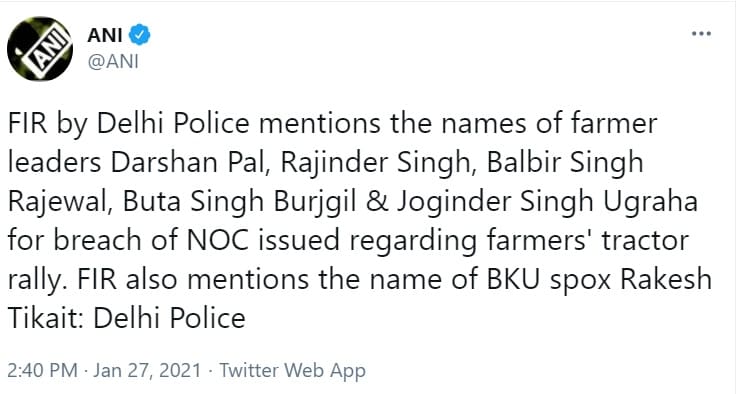Open the Twitter Web App source link
739x394 pixels.
[293, 370]
